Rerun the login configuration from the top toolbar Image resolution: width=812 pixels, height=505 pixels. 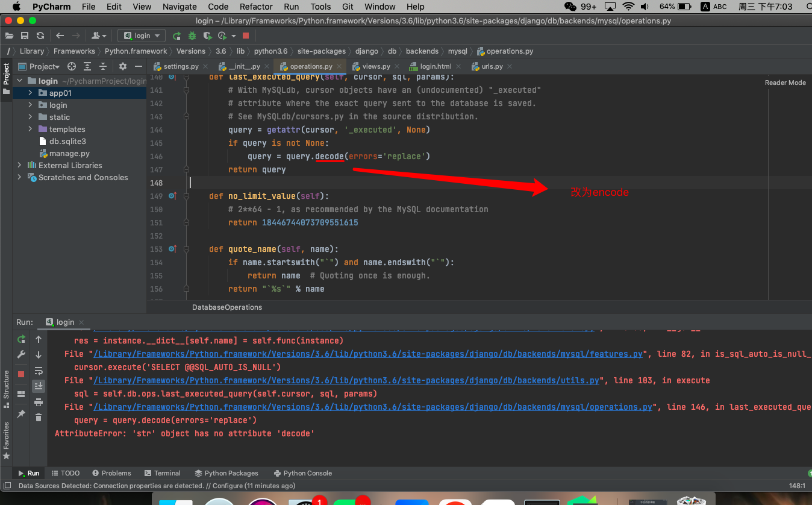[x=176, y=36]
